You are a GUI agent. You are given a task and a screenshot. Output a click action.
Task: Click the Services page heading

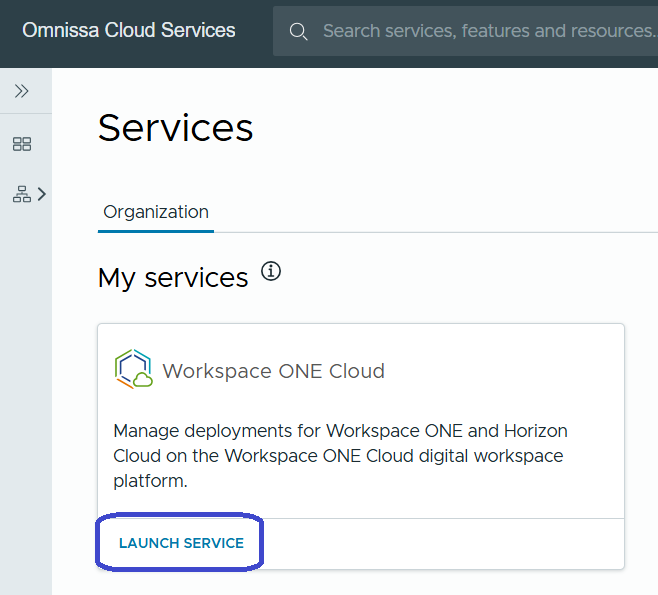(175, 128)
